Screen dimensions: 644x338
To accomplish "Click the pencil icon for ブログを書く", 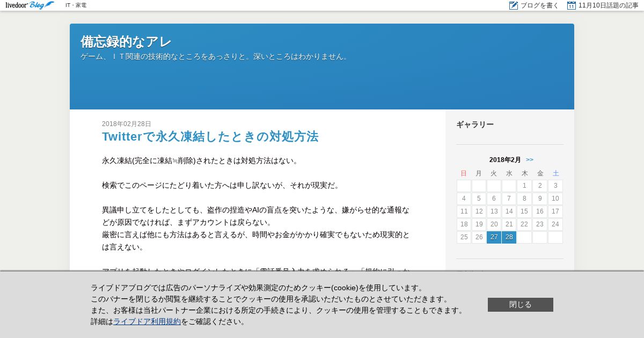I will pyautogui.click(x=514, y=5).
